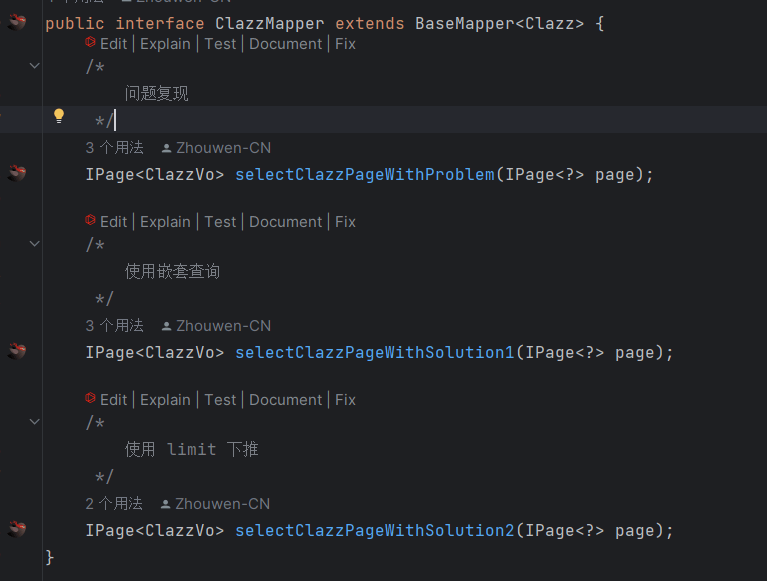This screenshot has width=767, height=581.
Task: Collapse the 使用 limit 下推 comment block
Action: click(35, 422)
